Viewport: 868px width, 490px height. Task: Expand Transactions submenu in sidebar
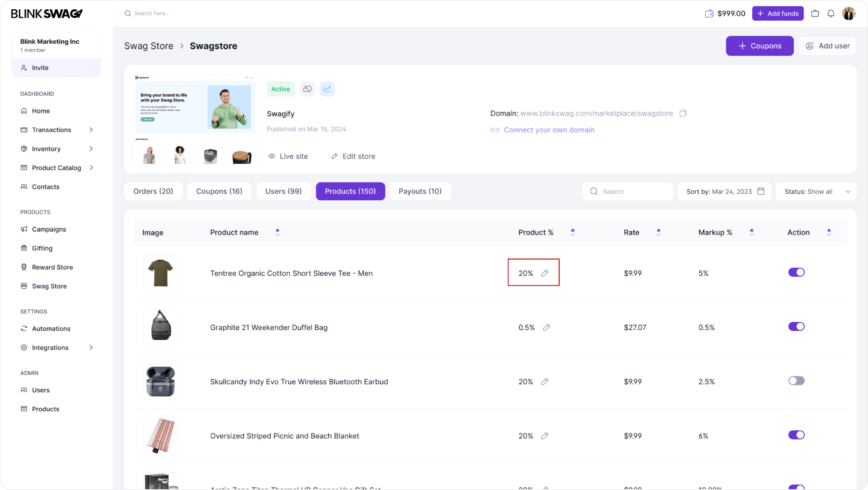click(x=91, y=130)
